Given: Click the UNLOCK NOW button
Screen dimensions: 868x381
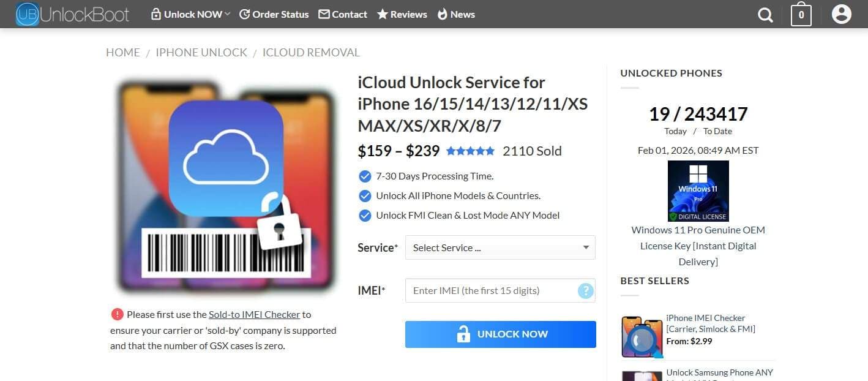Looking at the screenshot, I should click(x=499, y=334).
